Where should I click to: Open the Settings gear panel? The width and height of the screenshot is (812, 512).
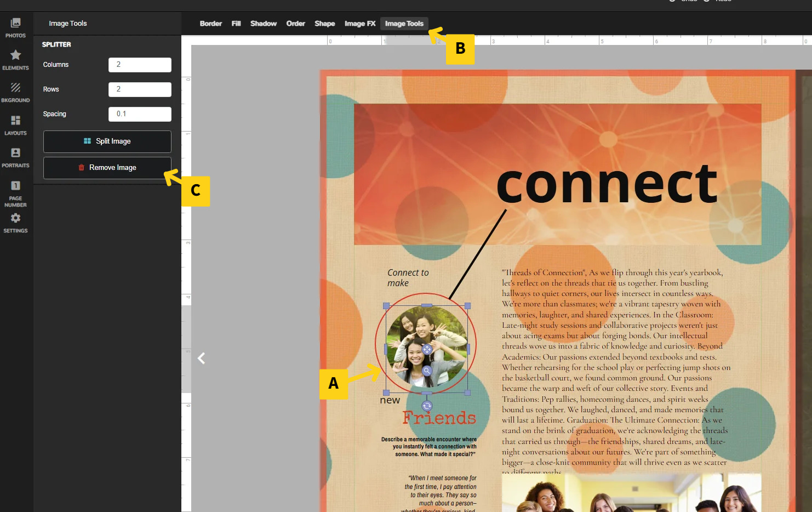tap(15, 223)
